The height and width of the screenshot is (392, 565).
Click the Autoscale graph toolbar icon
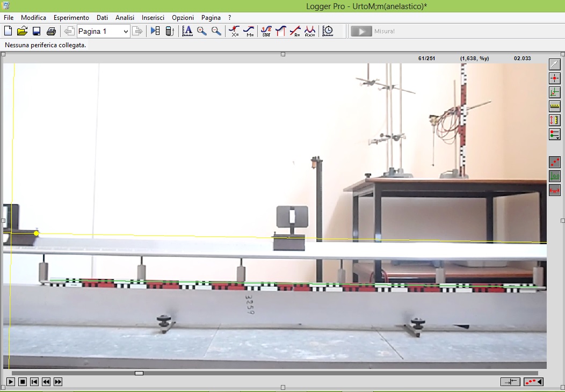pyautogui.click(x=187, y=31)
